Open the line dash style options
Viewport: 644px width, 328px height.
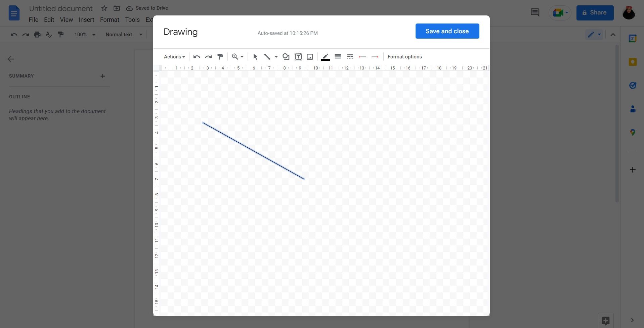(x=350, y=56)
